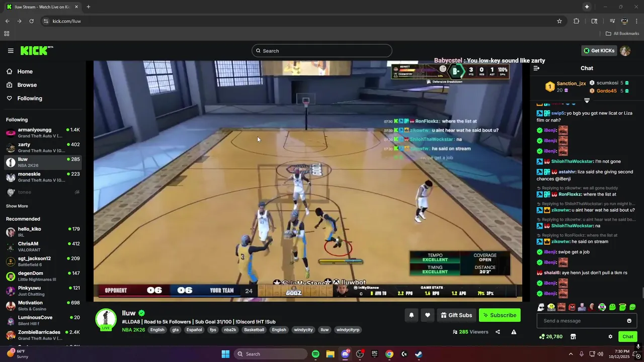
Task: Open chat settings gear icon
Action: (610, 336)
